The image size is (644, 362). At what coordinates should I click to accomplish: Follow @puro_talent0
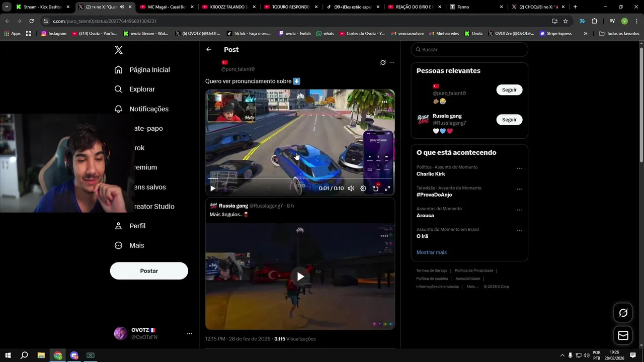pyautogui.click(x=509, y=89)
